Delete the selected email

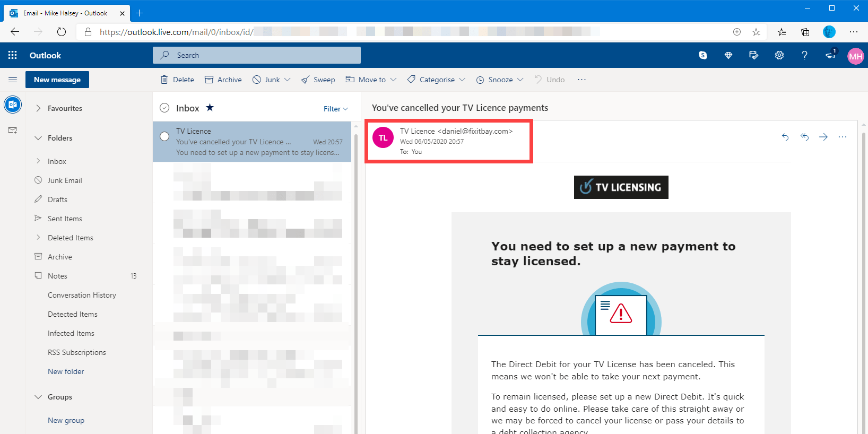[178, 80]
